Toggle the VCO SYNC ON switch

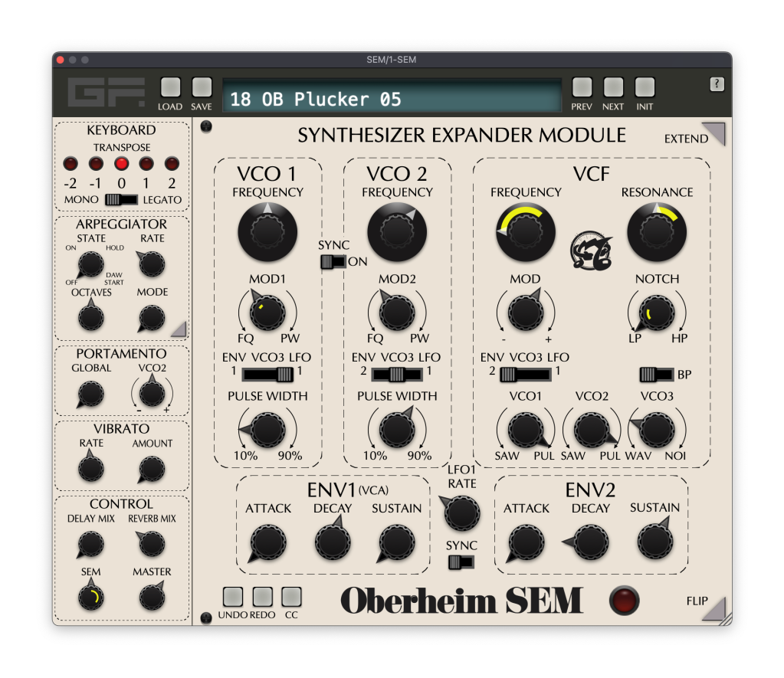point(333,261)
